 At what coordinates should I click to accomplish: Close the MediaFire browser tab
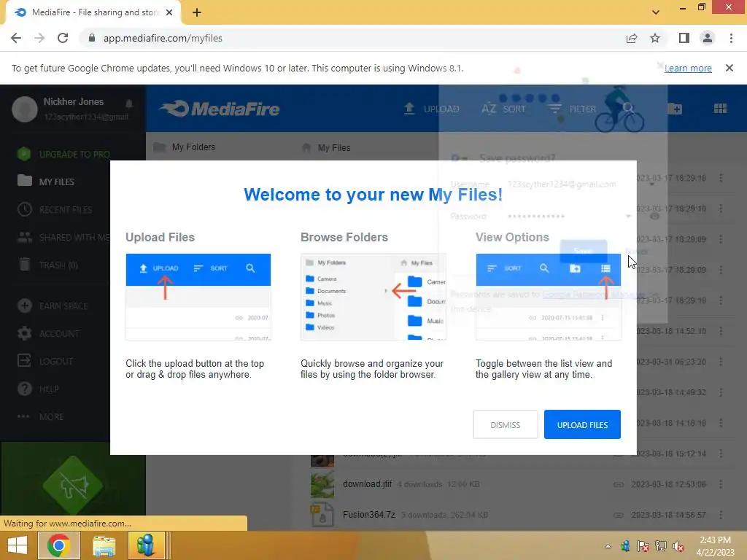[169, 12]
